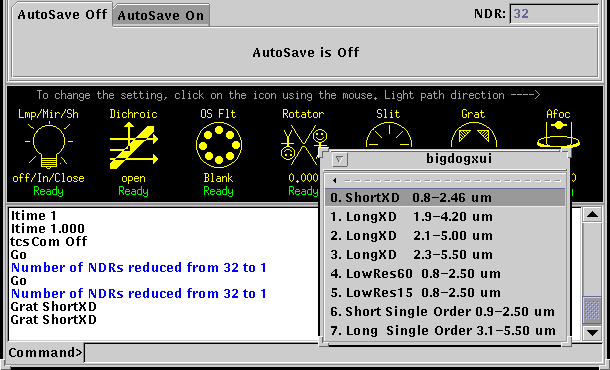Focus the Command input field
Viewport: 610px width, 370px height.
343,353
